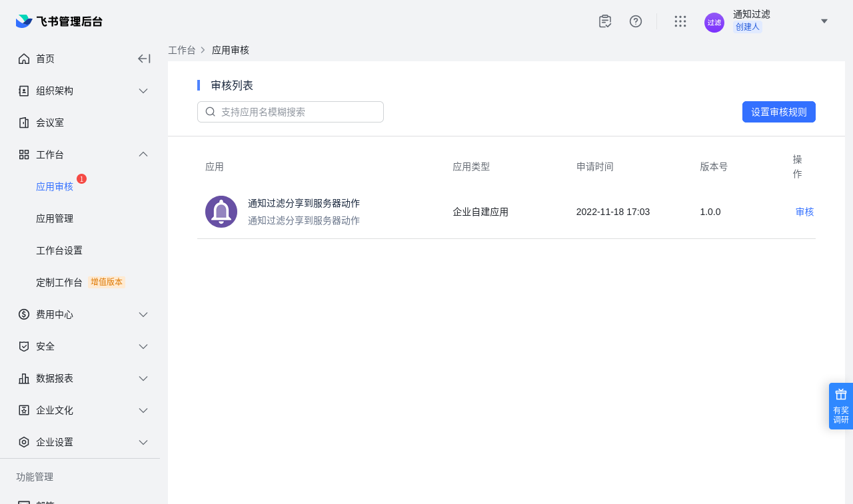Click the 创建人 role tag
Screen dimensions: 853x504
click(748, 27)
